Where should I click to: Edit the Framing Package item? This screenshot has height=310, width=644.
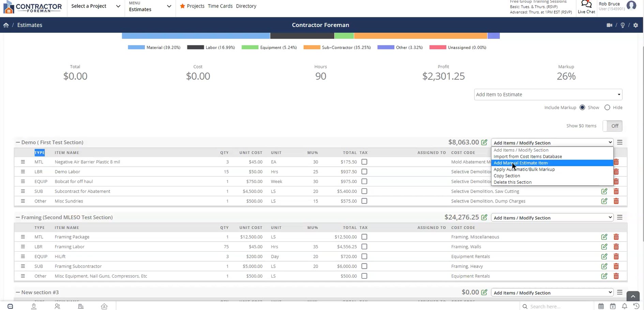604,237
